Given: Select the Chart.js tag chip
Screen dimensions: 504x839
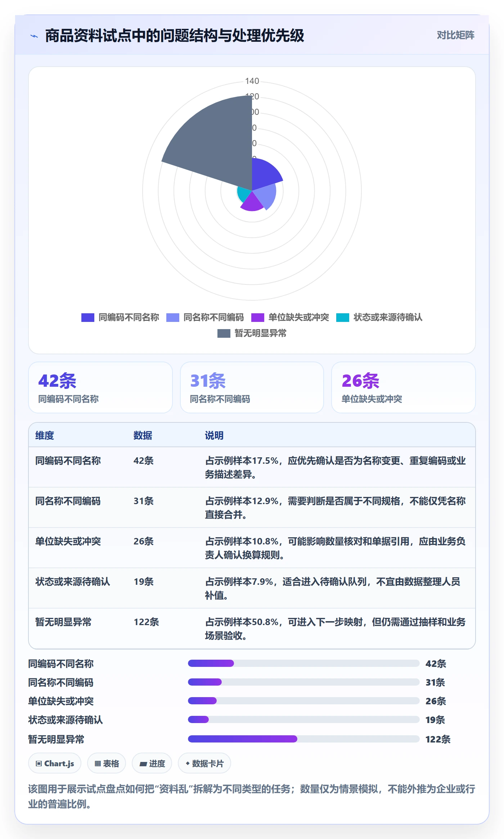Looking at the screenshot, I should tap(55, 763).
